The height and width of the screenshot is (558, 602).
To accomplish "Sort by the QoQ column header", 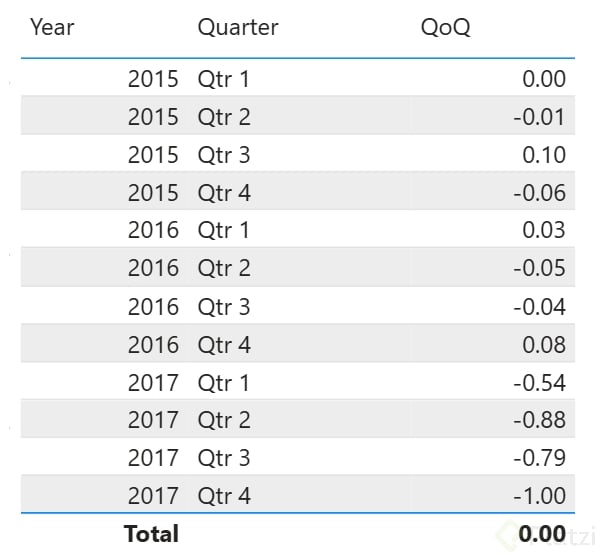I will tap(445, 27).
